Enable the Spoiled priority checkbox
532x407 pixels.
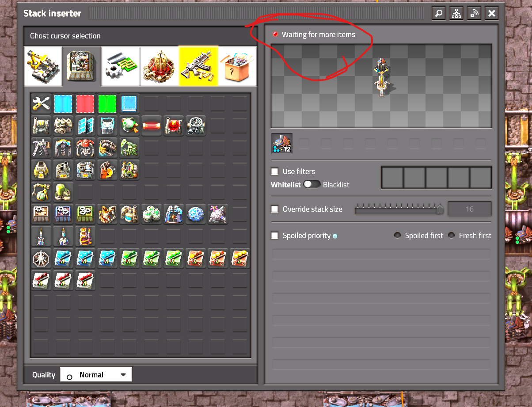(x=275, y=236)
